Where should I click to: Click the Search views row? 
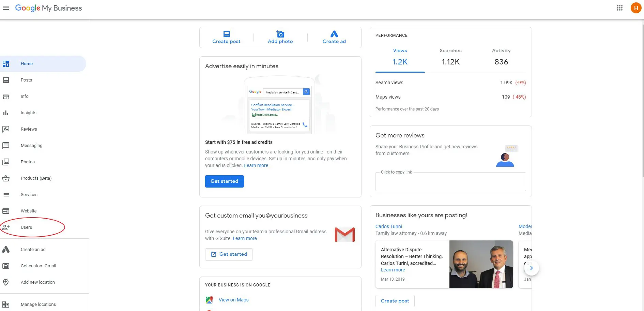pyautogui.click(x=450, y=83)
